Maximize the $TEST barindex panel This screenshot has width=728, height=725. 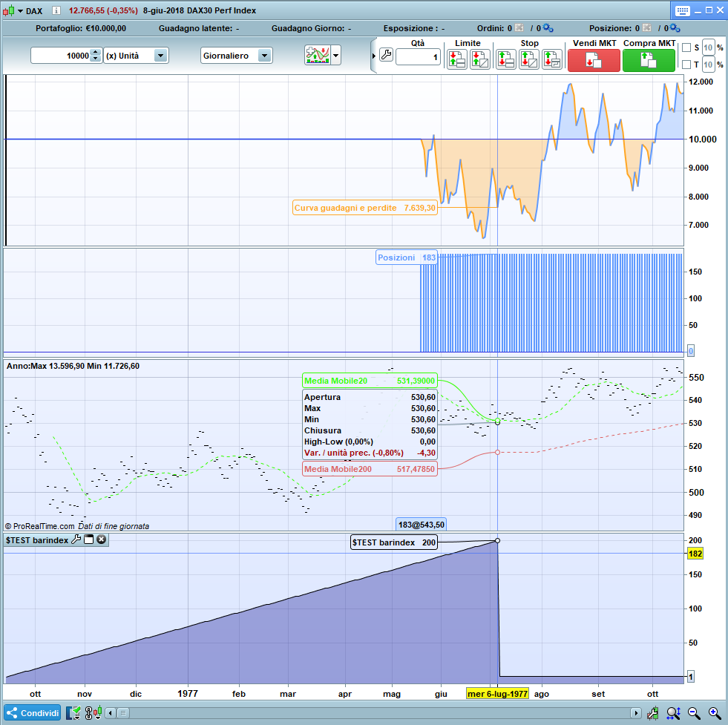click(x=88, y=539)
